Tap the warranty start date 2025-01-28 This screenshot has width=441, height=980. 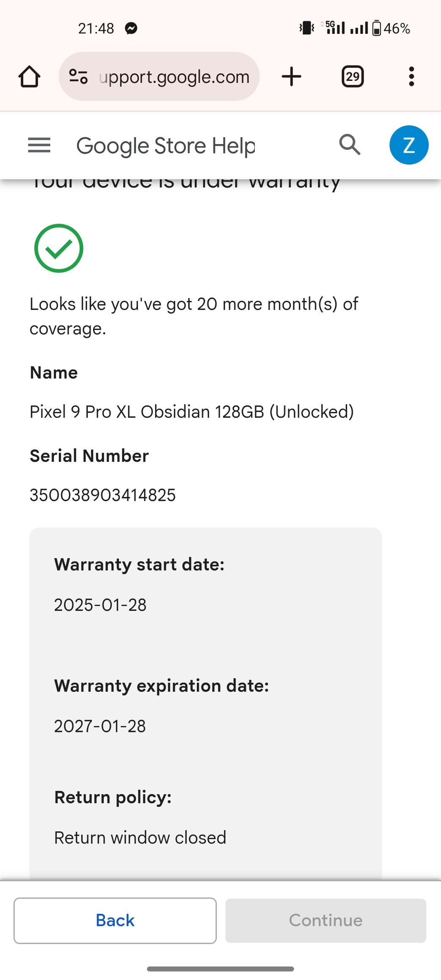100,605
